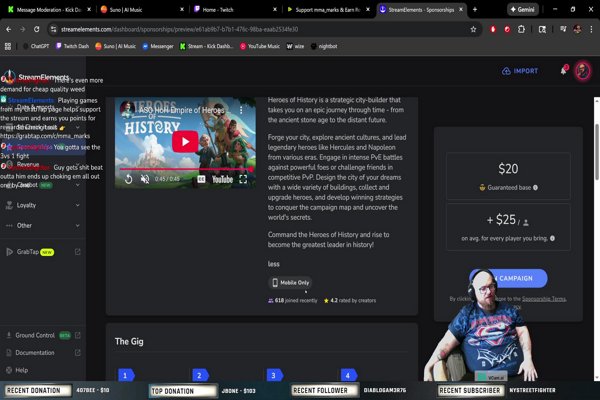Click Ground Control external link icon

78,335
